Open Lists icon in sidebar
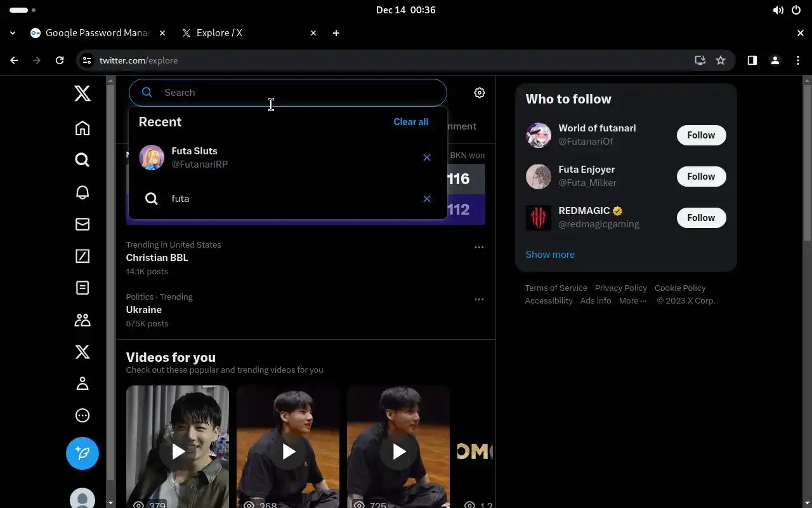 (x=82, y=288)
